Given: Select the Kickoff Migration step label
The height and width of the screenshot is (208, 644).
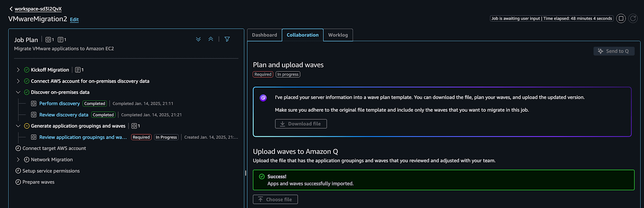Looking at the screenshot, I should coord(50,70).
